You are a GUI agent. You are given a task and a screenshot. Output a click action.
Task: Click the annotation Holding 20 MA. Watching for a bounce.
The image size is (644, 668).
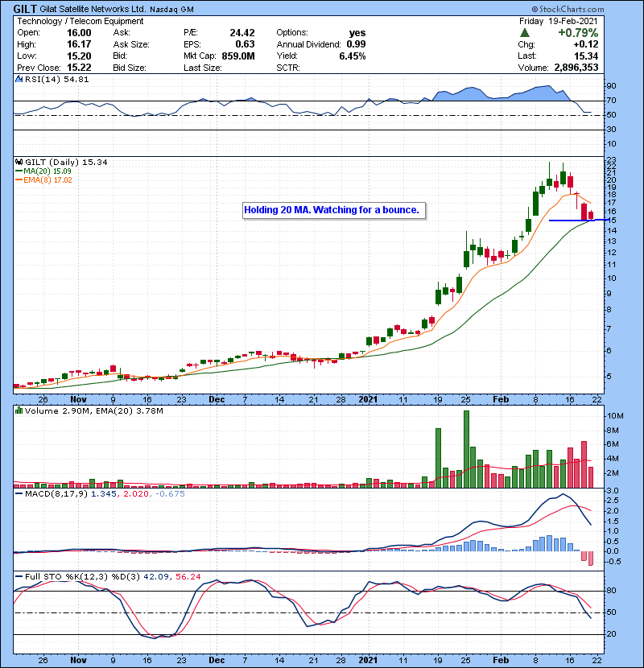pos(334,210)
